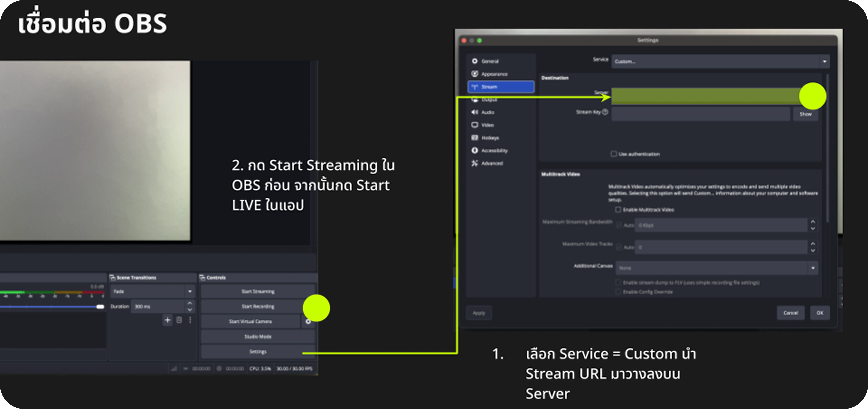Click the speaker icon for Audio settings

[475, 112]
